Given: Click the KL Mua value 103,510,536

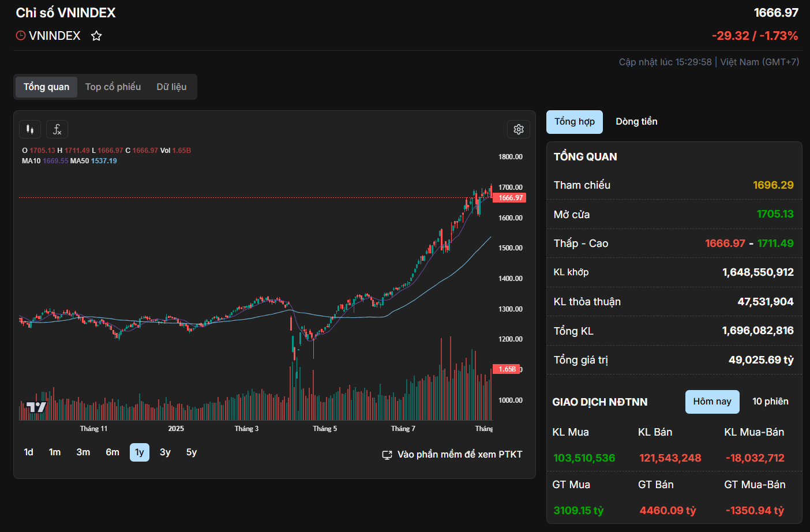Looking at the screenshot, I should click(x=584, y=458).
